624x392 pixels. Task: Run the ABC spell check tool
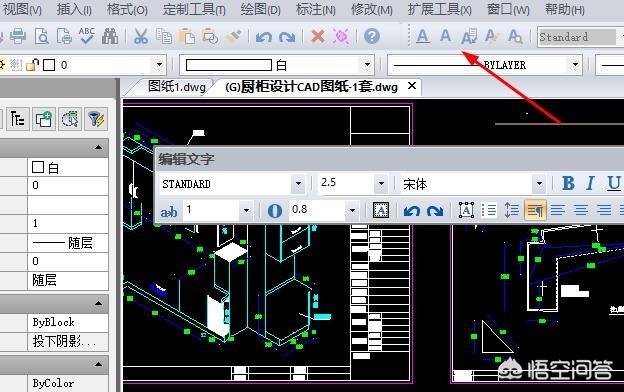point(86,36)
